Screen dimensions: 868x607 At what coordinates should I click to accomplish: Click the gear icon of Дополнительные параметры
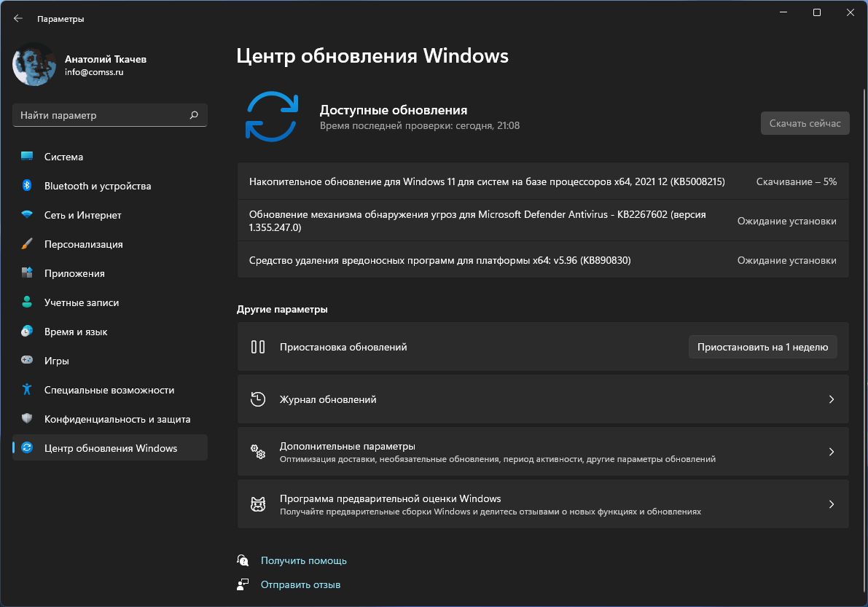point(257,452)
